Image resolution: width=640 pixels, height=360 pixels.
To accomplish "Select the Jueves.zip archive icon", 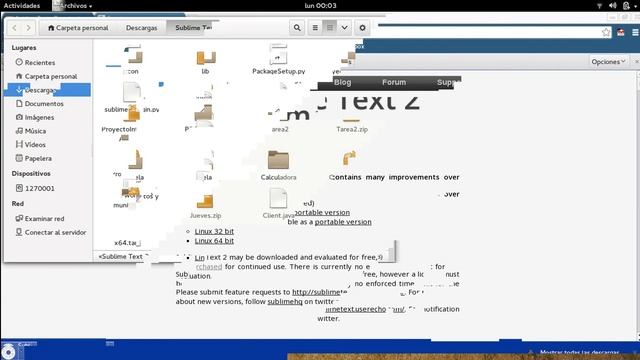I will [x=205, y=201].
